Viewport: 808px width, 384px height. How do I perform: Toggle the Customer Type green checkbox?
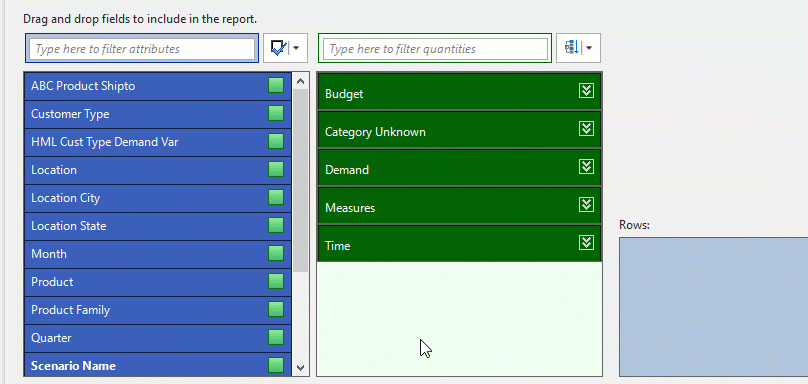[x=276, y=113]
